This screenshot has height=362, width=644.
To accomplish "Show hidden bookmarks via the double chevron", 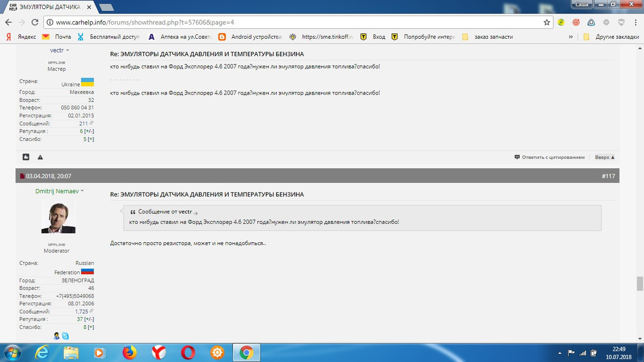I will [x=571, y=37].
